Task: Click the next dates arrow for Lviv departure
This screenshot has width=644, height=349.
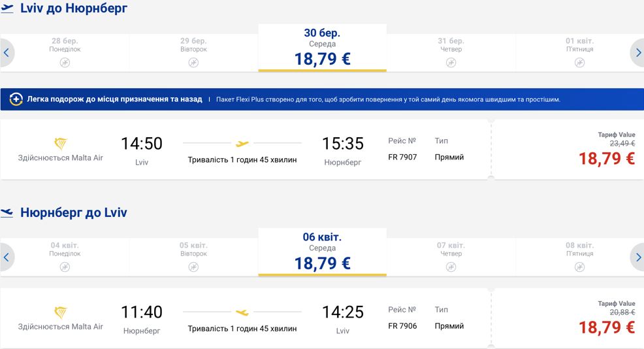Action: click(x=638, y=53)
